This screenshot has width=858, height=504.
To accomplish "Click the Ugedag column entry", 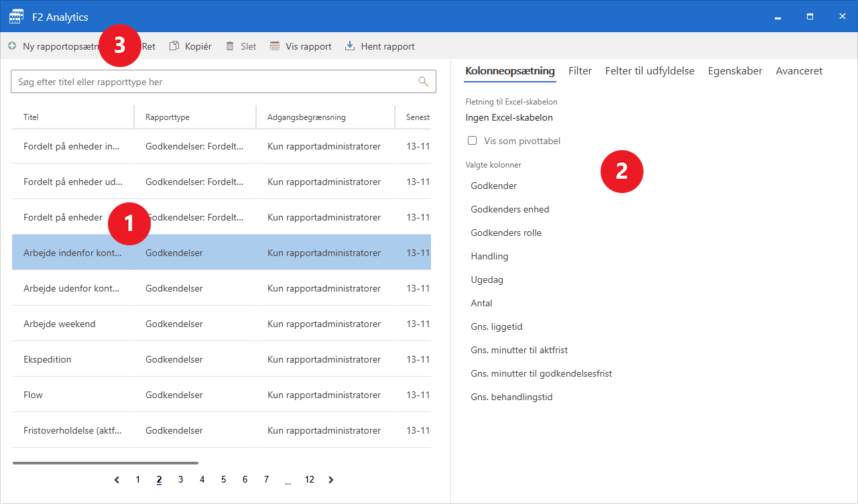I will [487, 279].
